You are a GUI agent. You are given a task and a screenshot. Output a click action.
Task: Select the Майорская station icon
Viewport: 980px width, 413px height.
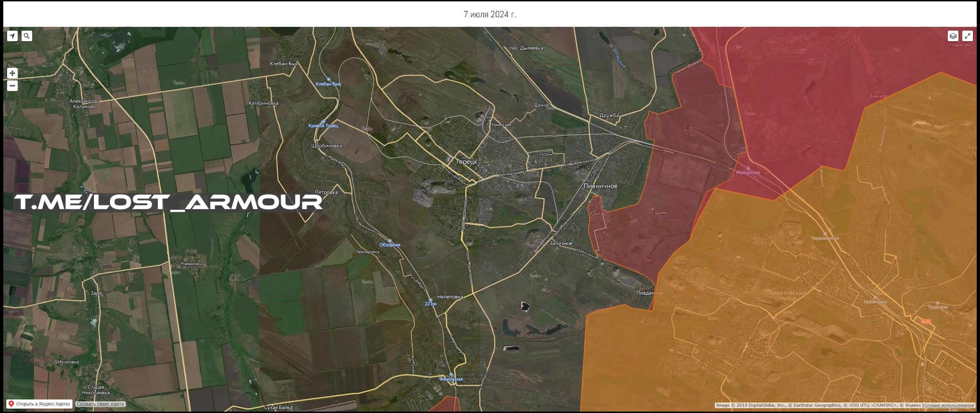(748, 168)
